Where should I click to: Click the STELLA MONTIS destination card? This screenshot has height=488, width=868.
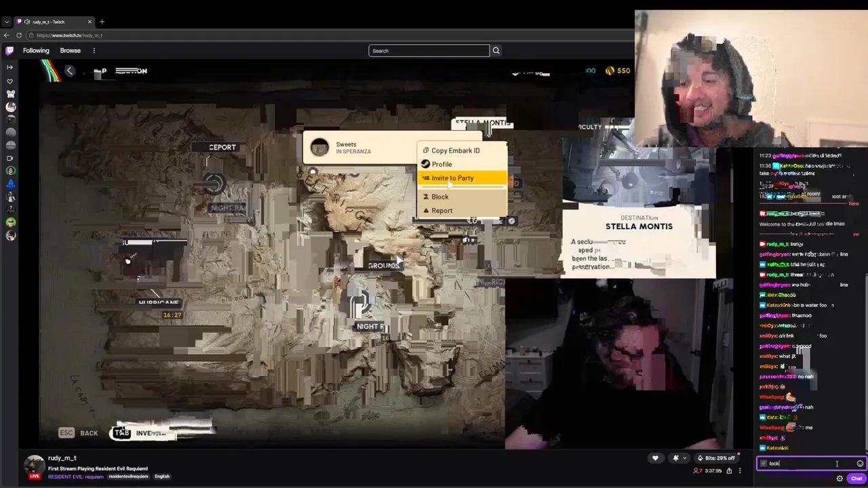tap(639, 243)
